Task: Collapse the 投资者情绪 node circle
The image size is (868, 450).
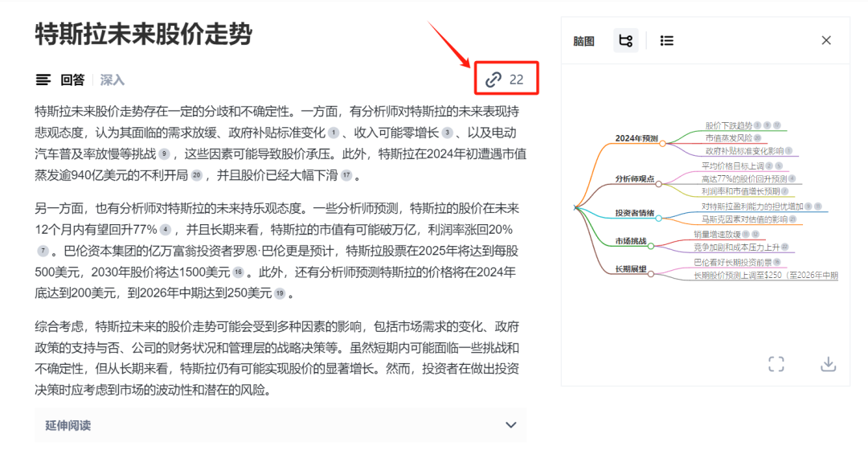Action: (658, 218)
